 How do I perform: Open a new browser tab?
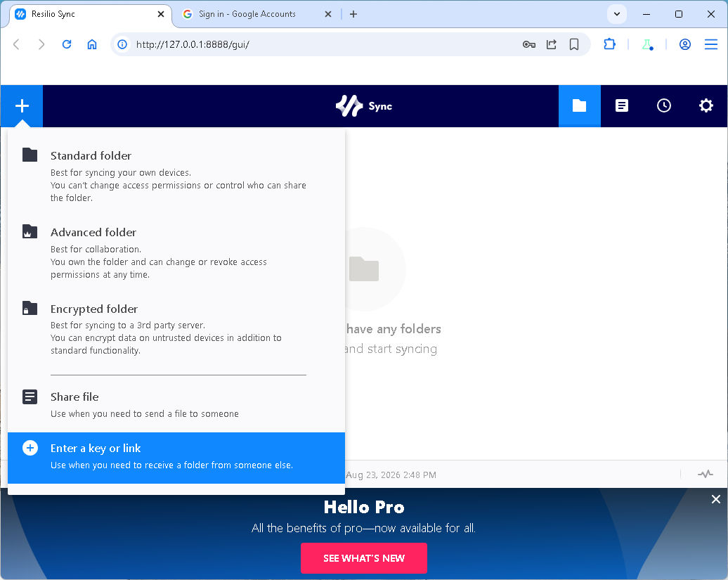pyautogui.click(x=353, y=14)
